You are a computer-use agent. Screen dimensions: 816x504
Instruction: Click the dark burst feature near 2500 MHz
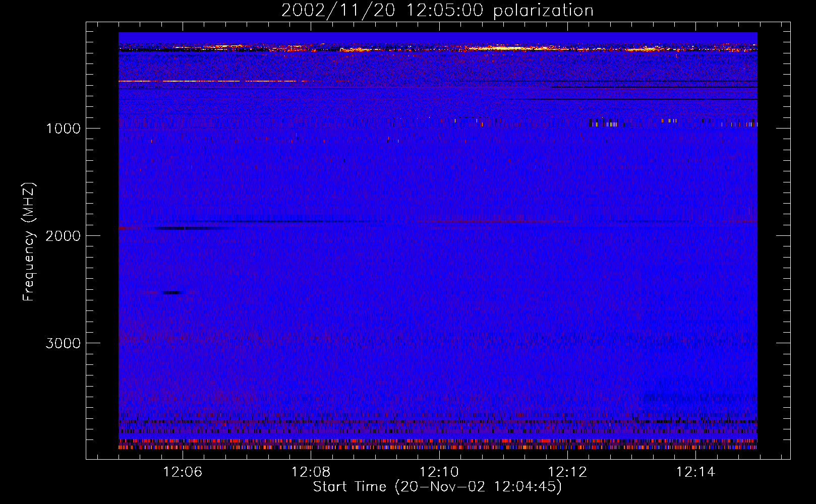[172, 292]
